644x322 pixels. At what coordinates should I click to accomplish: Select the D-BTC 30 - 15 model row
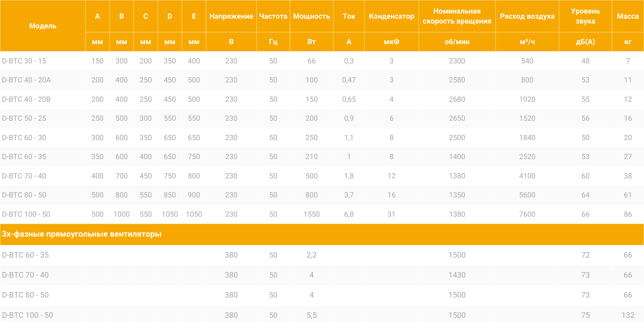24,61
